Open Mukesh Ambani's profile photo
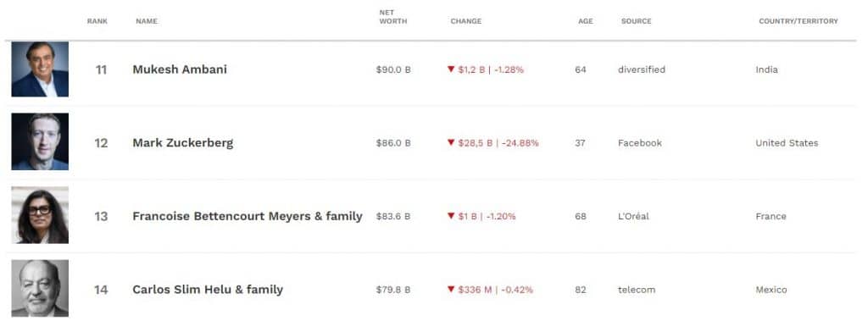The image size is (868, 321). pyautogui.click(x=40, y=69)
